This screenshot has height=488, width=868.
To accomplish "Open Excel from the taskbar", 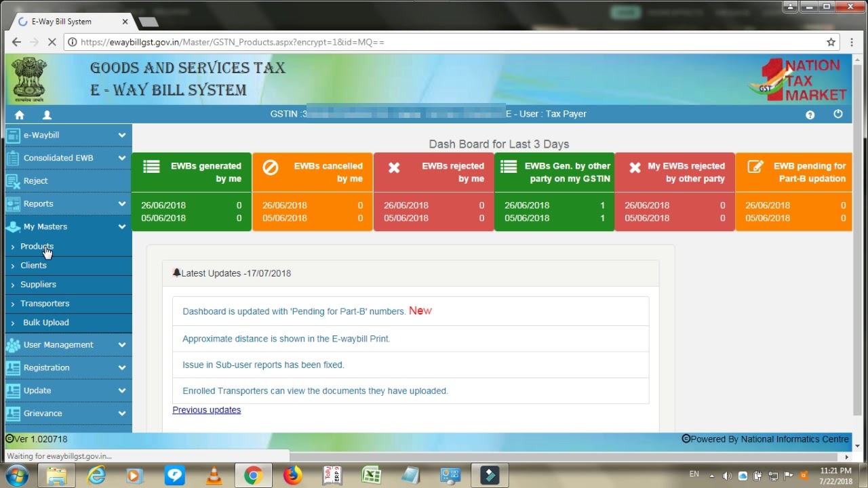I will click(x=372, y=476).
